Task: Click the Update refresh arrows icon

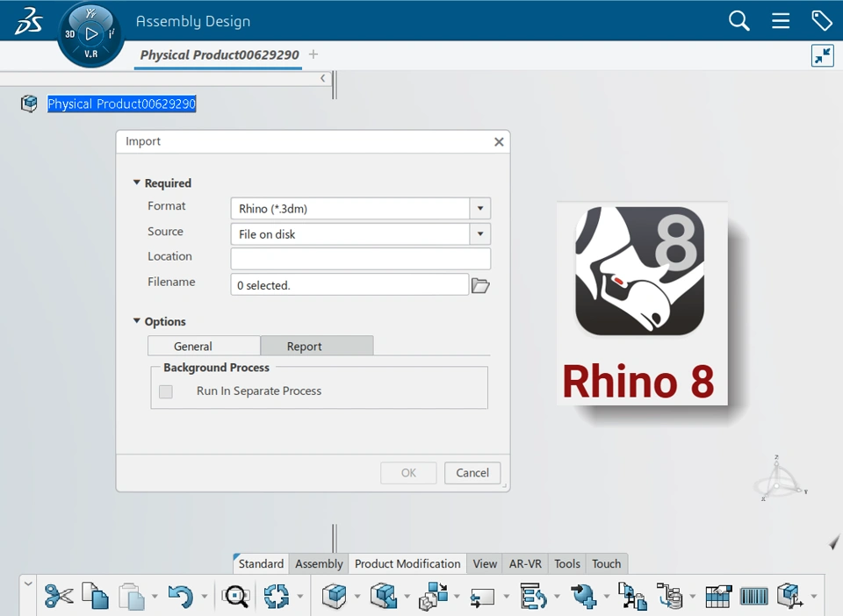Action: [x=277, y=596]
